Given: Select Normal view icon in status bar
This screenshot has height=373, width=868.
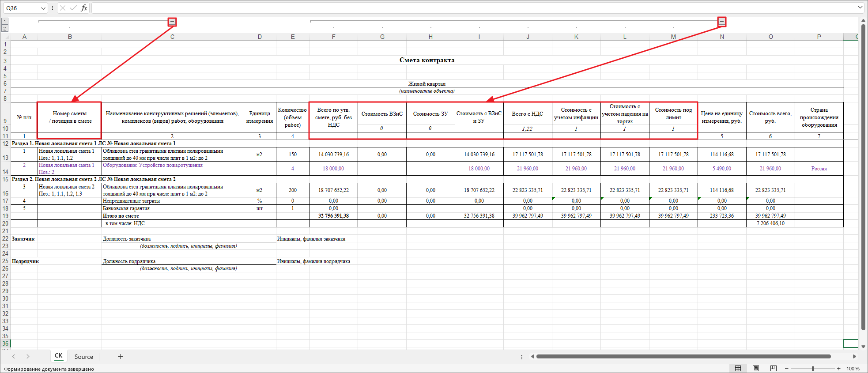Looking at the screenshot, I should 738,368.
